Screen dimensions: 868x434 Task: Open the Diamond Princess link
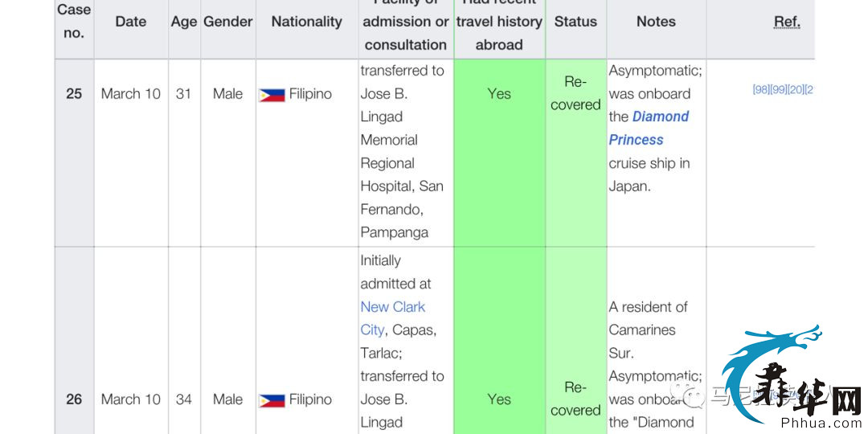(649, 129)
